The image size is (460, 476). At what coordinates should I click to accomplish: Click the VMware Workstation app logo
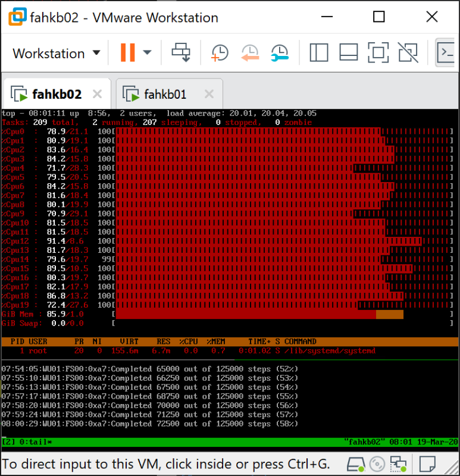pyautogui.click(x=17, y=17)
